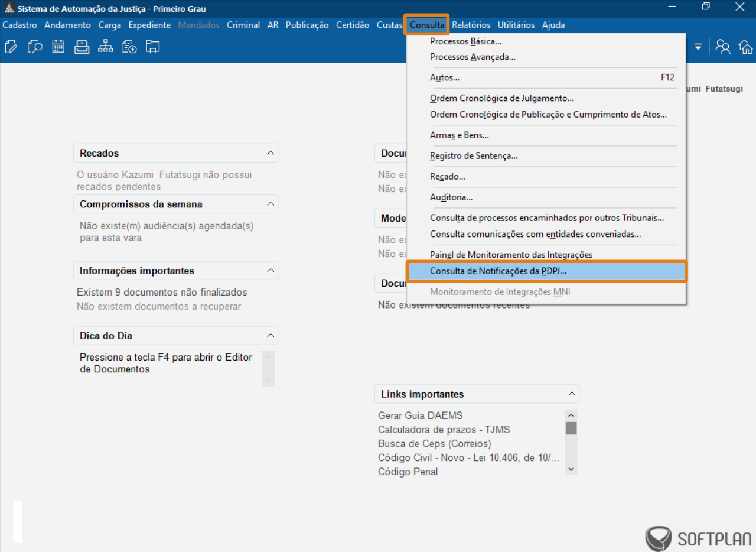This screenshot has height=552, width=756.
Task: Click the home houses icon
Action: pyautogui.click(x=746, y=47)
